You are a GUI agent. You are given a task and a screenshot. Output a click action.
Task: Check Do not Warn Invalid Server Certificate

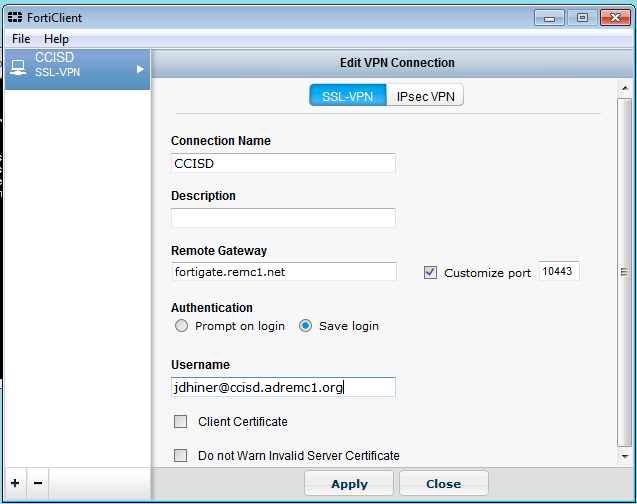180,455
